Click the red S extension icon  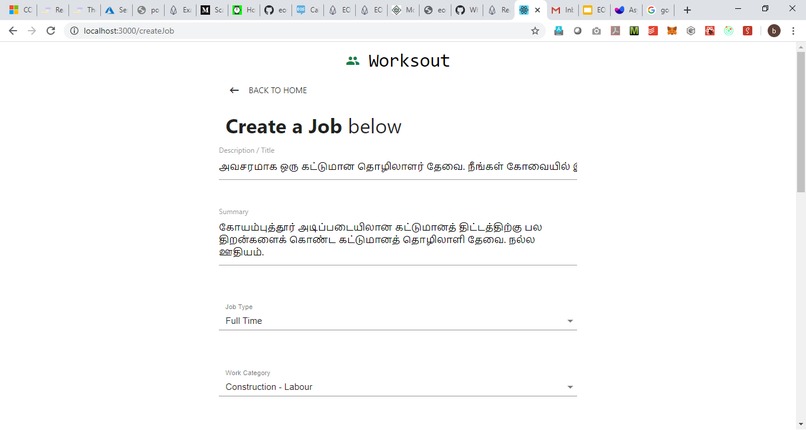click(747, 31)
